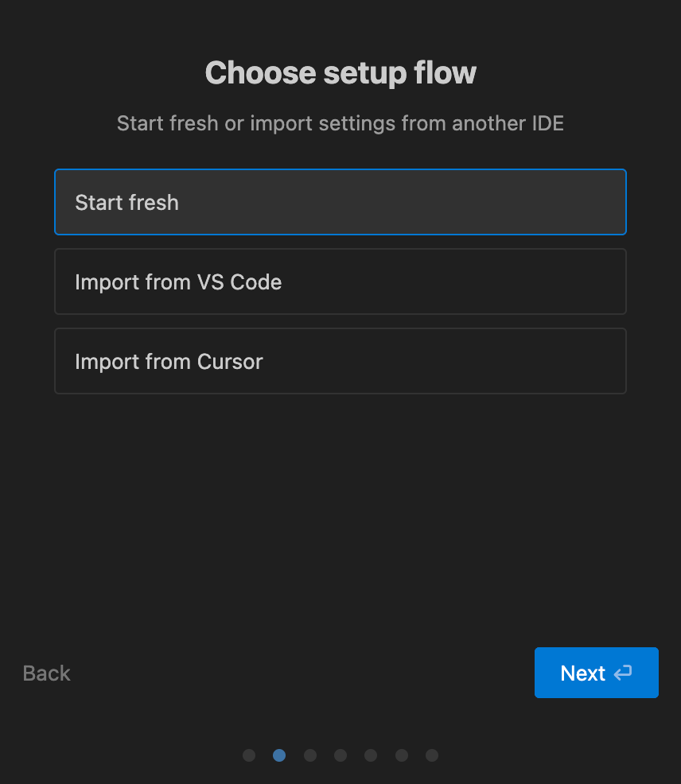Pick the "Import from Cursor" option
Image resolution: width=681 pixels, height=784 pixels.
point(340,361)
